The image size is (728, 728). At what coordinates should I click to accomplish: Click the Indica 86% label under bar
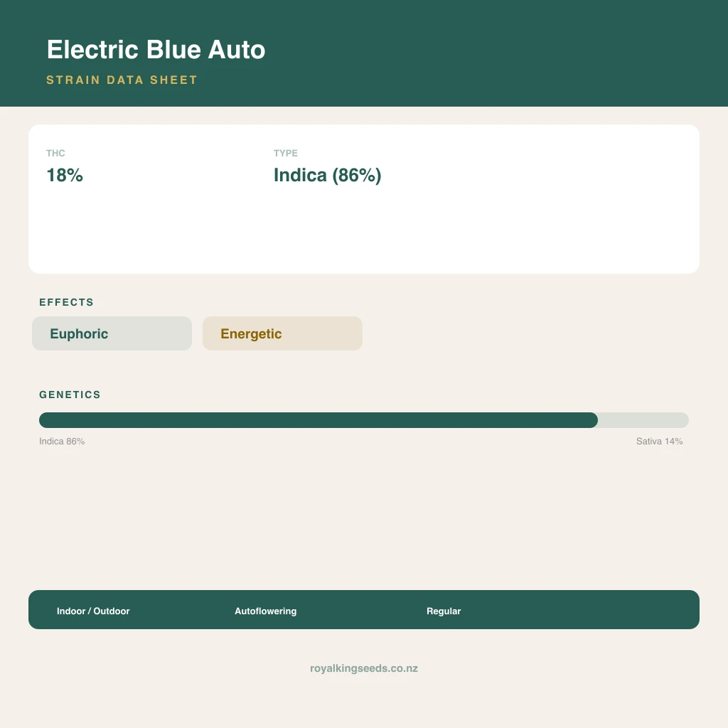62,441
